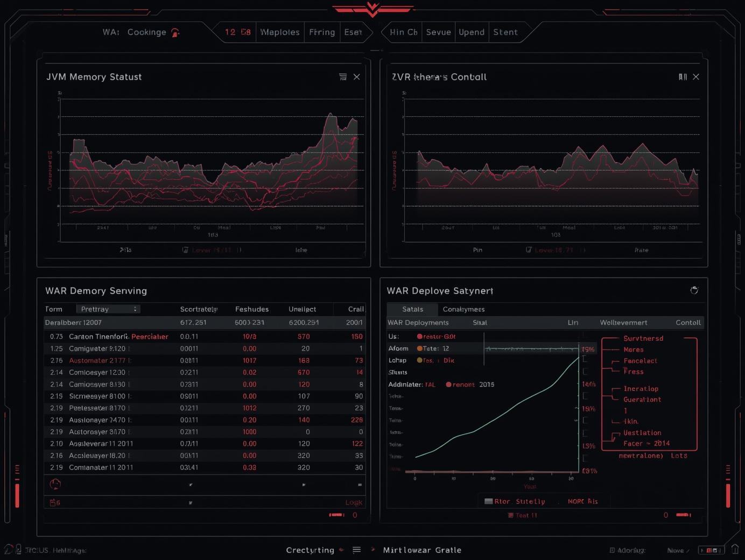The image size is (745, 560).
Task: Click the red alert icon beside Cookinge
Action: [x=175, y=33]
